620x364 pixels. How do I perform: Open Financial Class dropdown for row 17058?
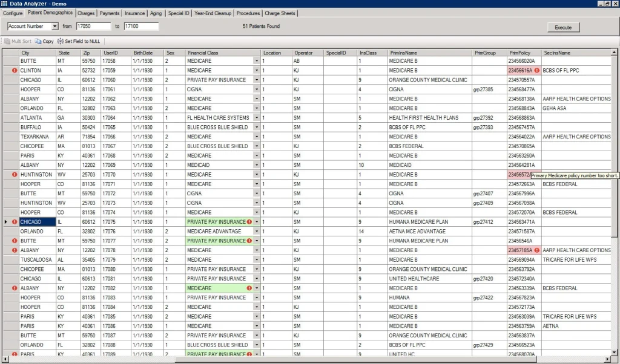coord(257,61)
